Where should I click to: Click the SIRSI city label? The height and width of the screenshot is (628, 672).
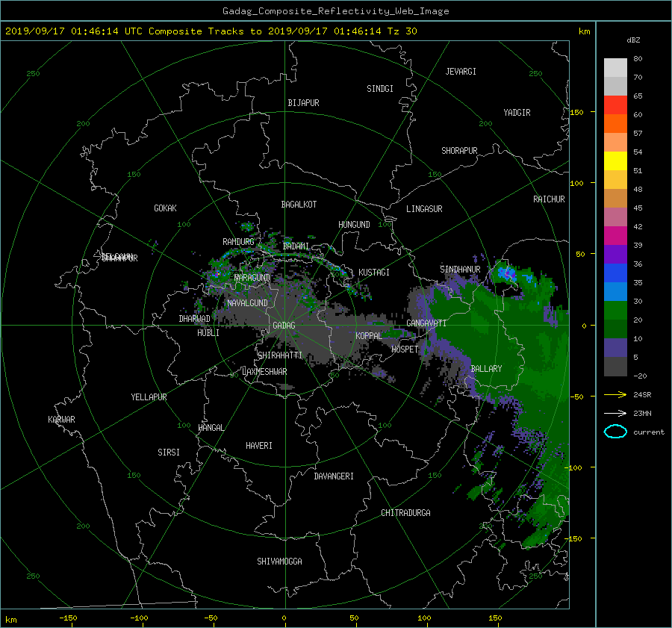pos(169,453)
